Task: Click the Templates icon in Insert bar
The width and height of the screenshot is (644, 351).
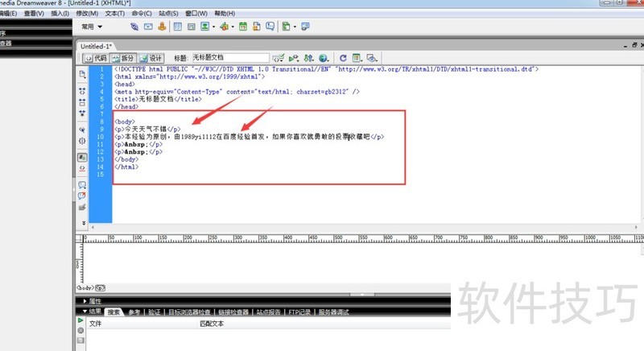Action: pyautogui.click(x=287, y=27)
